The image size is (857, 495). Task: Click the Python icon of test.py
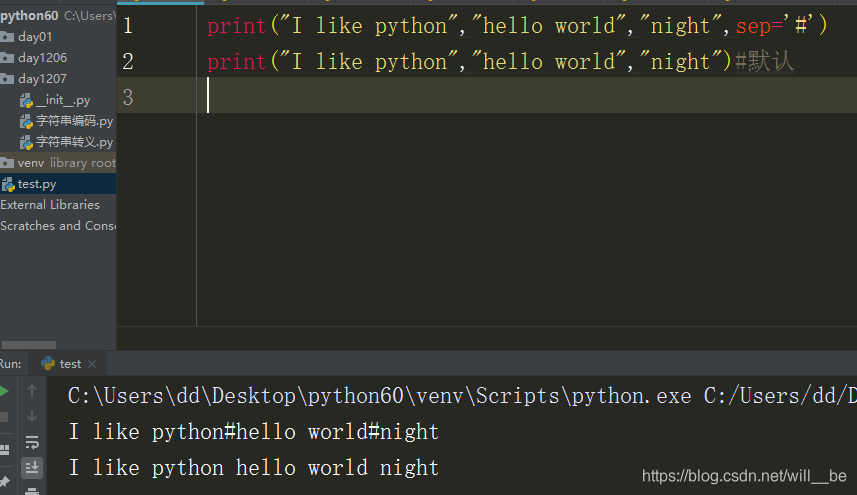pos(8,185)
